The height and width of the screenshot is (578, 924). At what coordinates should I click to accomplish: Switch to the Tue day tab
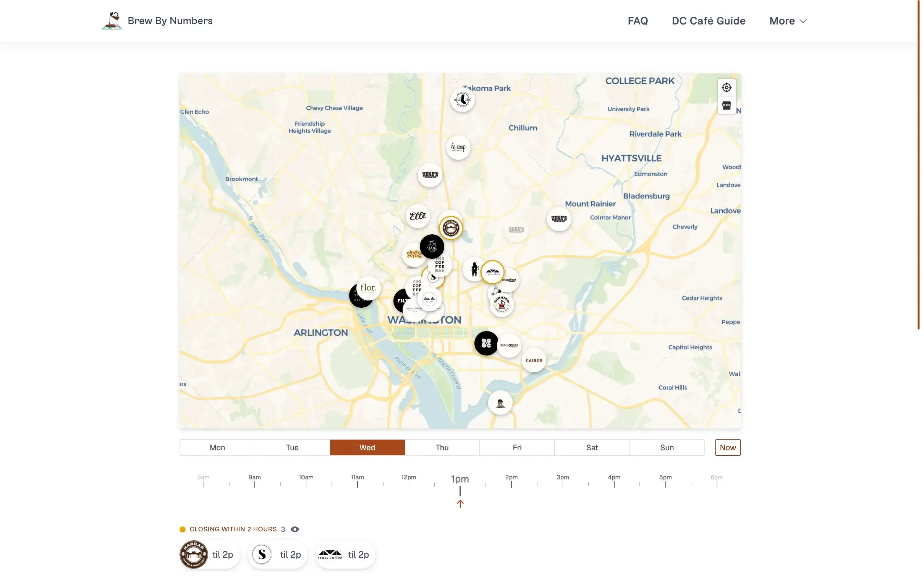[x=292, y=448]
